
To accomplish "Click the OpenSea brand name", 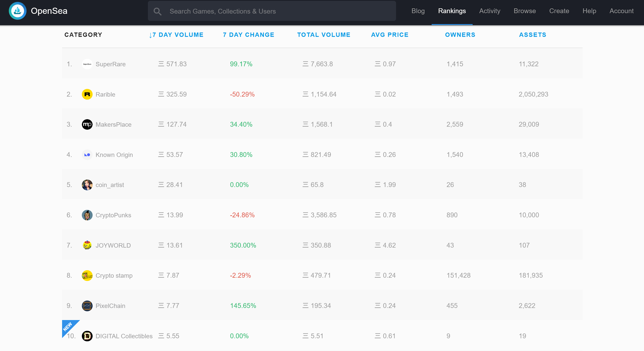I will click(49, 11).
